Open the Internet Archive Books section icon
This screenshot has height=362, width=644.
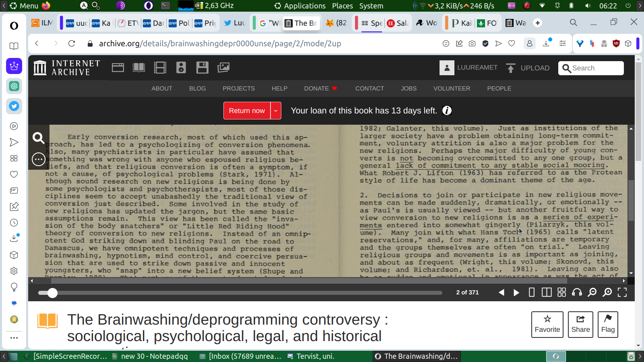[139, 68]
